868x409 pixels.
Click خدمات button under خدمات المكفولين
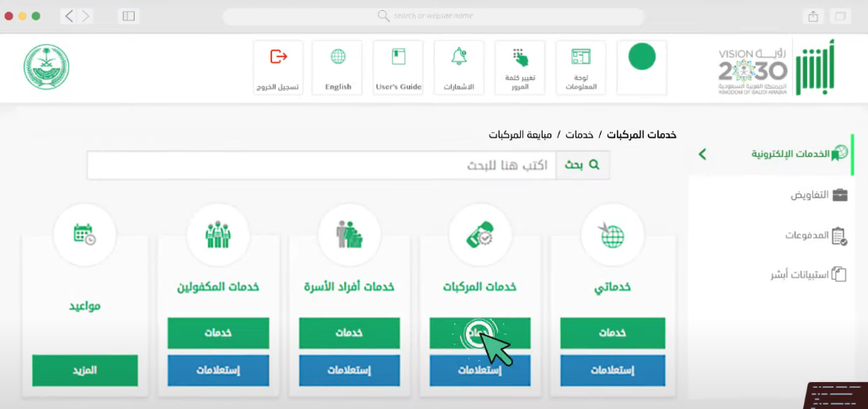[x=217, y=333]
